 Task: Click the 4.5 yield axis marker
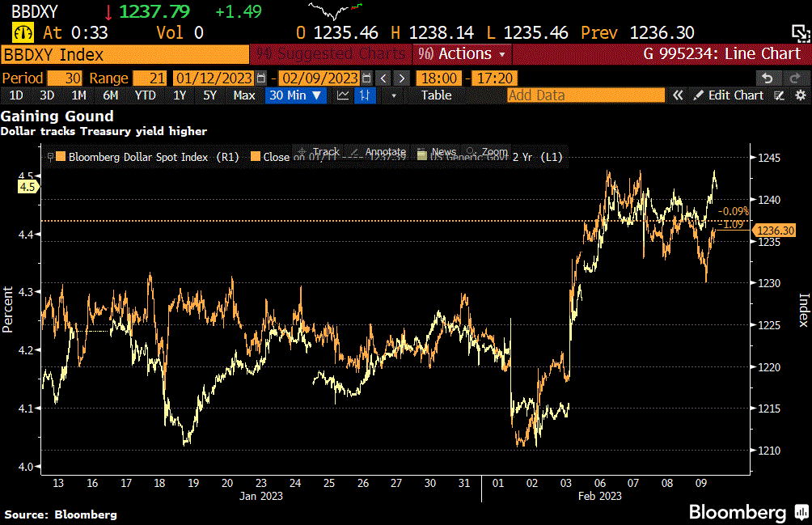28,187
